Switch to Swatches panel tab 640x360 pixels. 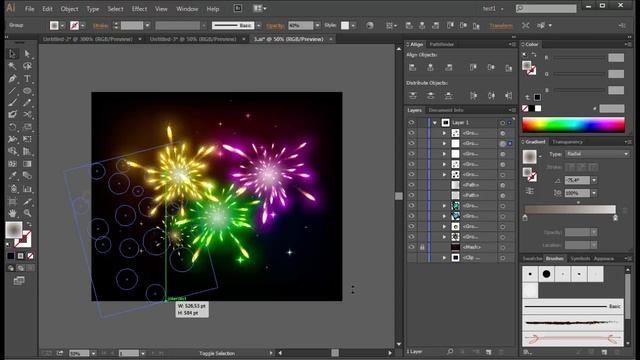532,258
